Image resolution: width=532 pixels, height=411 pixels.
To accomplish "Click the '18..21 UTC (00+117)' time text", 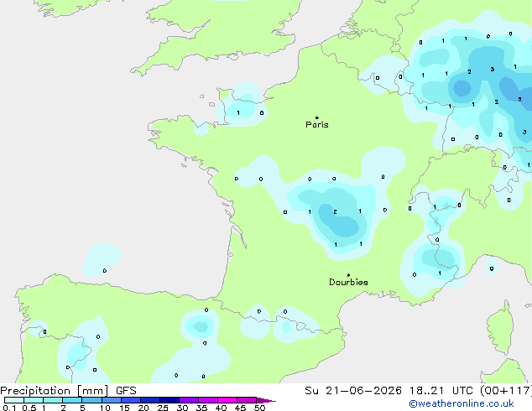I will (470, 391).
